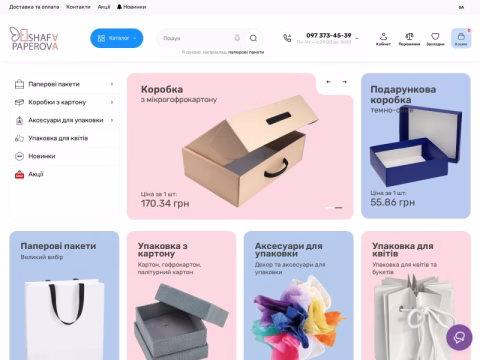Click the badge icon beside sidebar Новинки
Image resolution: width=480 pixels, height=360 pixels.
point(19,156)
